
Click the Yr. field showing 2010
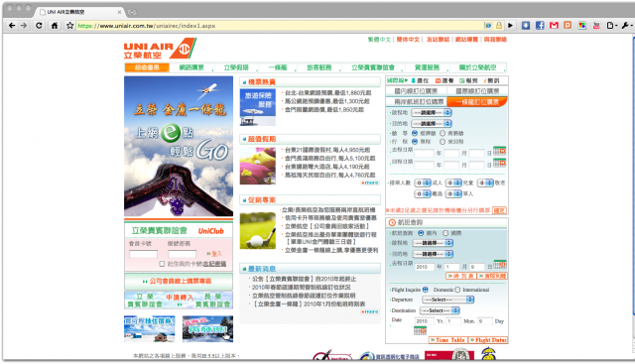[x=425, y=321]
